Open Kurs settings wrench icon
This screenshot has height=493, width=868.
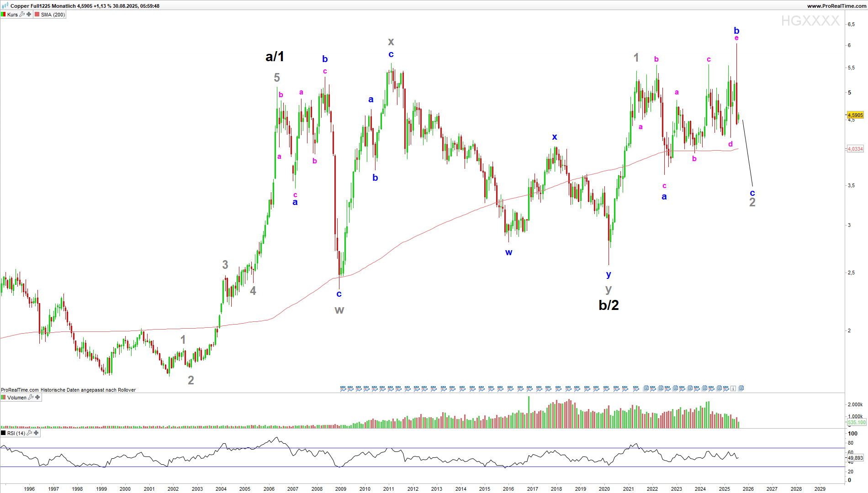tap(22, 15)
